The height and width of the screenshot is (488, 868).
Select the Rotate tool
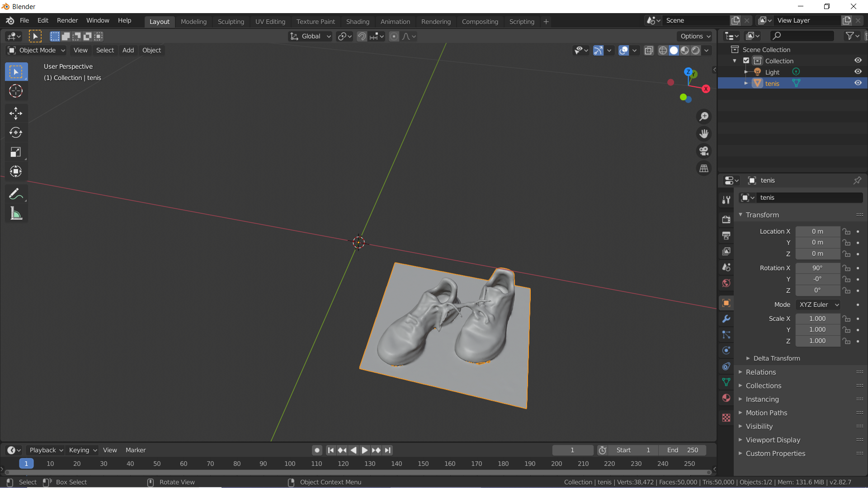pos(16,132)
